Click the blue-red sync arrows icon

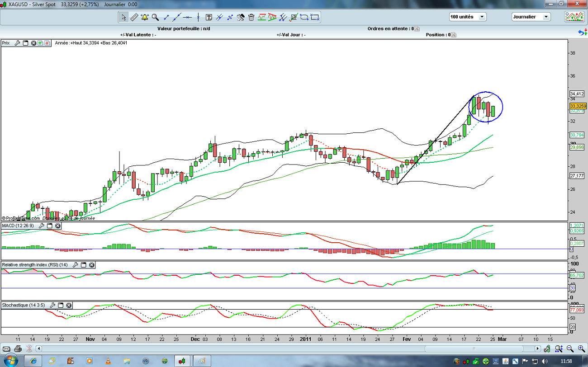583,32
